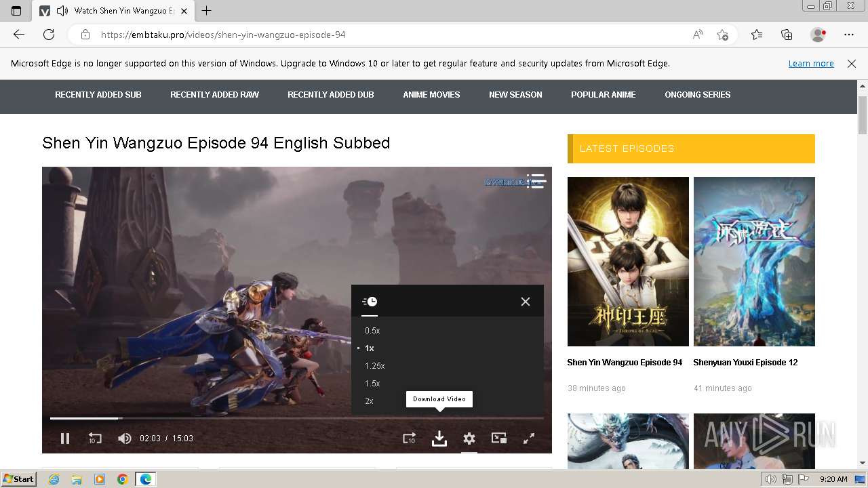
Task: Click the video title heading
Action: [x=216, y=143]
